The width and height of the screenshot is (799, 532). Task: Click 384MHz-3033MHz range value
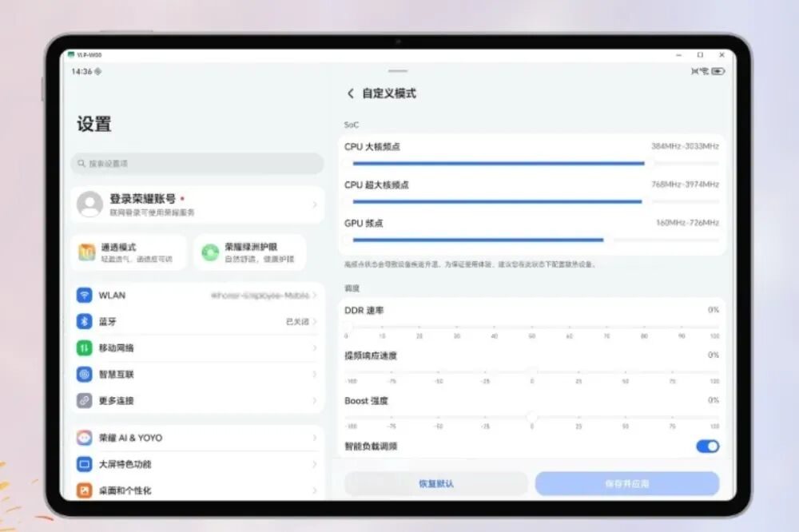[x=685, y=146]
